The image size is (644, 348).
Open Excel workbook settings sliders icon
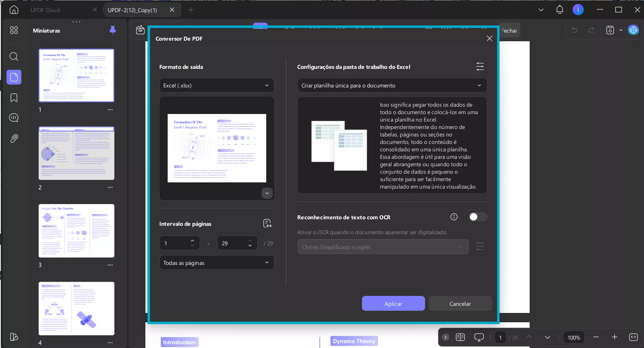(x=480, y=66)
